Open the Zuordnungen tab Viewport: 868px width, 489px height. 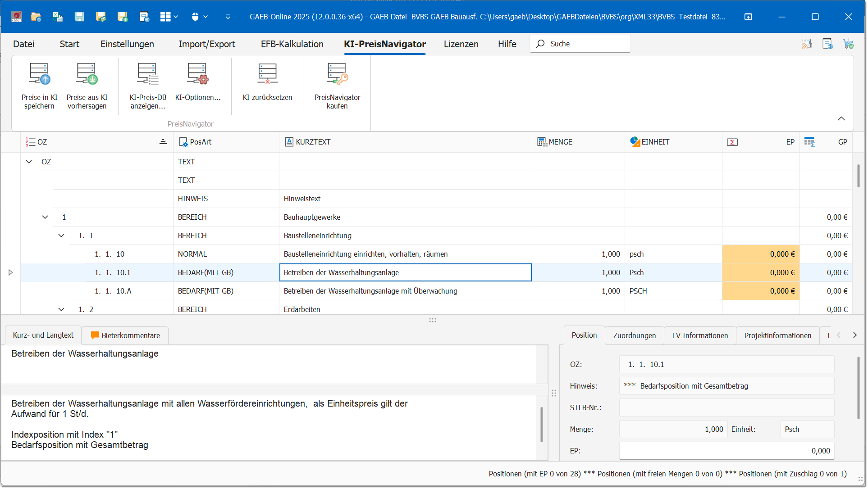point(635,336)
